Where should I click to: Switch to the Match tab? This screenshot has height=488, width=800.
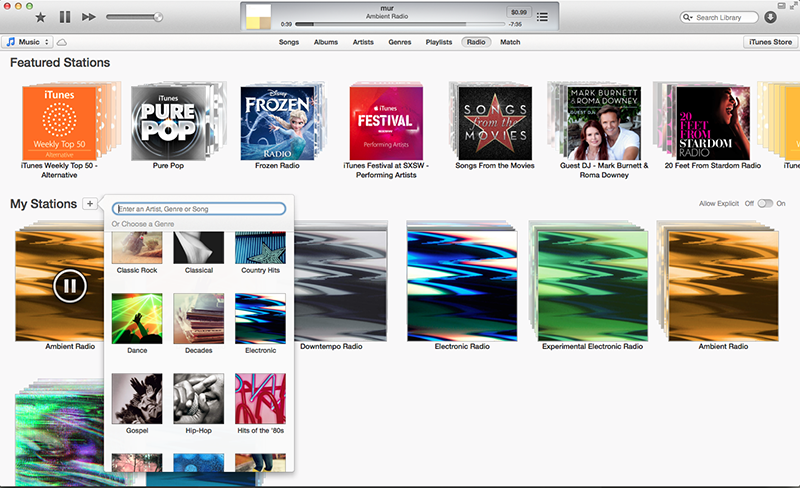(510, 42)
